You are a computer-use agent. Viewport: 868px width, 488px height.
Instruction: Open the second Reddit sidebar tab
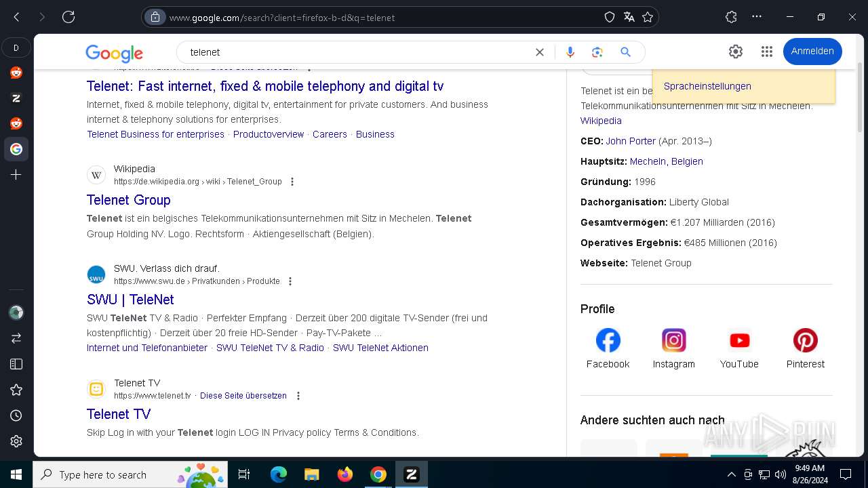16,123
